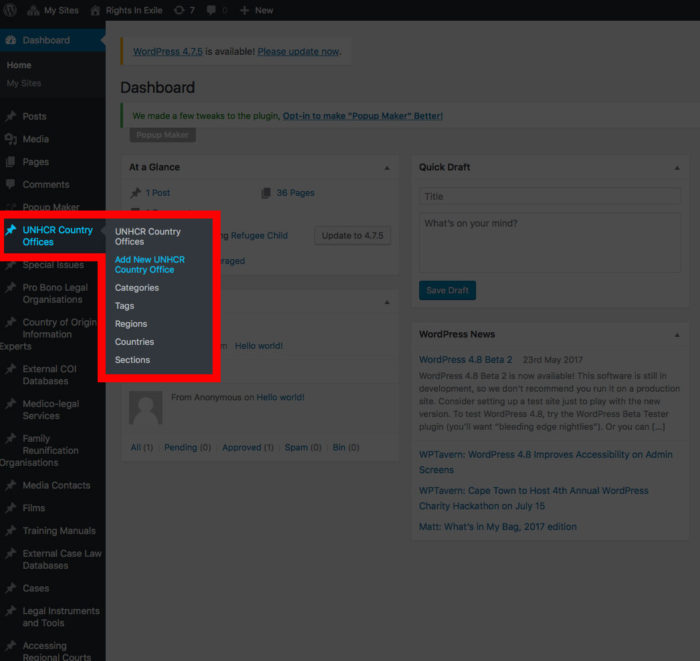Viewport: 700px width, 661px height.
Task: Click Opt-in to make Popup Maker Better link
Action: (x=362, y=116)
